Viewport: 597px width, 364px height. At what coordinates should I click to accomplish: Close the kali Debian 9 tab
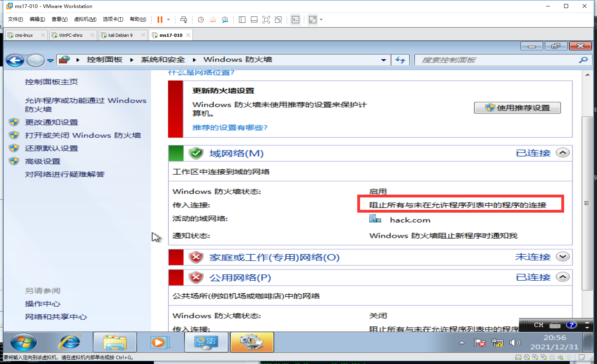point(143,35)
